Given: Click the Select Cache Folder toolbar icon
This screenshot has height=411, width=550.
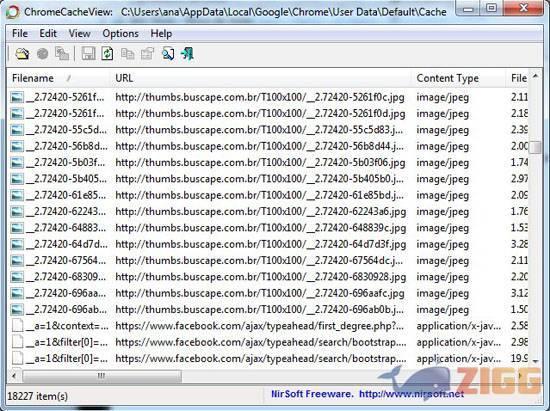Looking at the screenshot, I should [22, 54].
